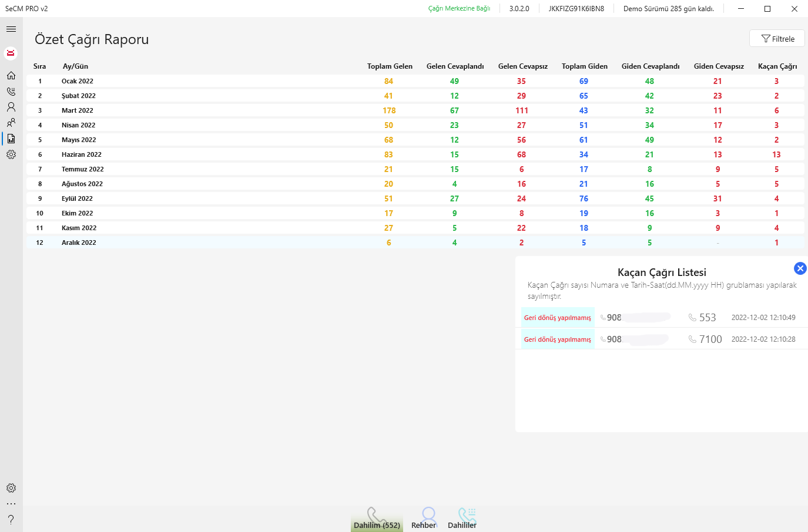Sort by the Toplam Gelen column header
The width and height of the screenshot is (808, 532).
[x=390, y=66]
